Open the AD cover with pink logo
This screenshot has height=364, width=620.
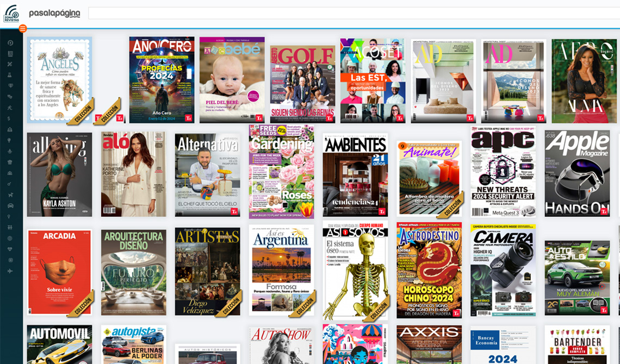[513, 81]
